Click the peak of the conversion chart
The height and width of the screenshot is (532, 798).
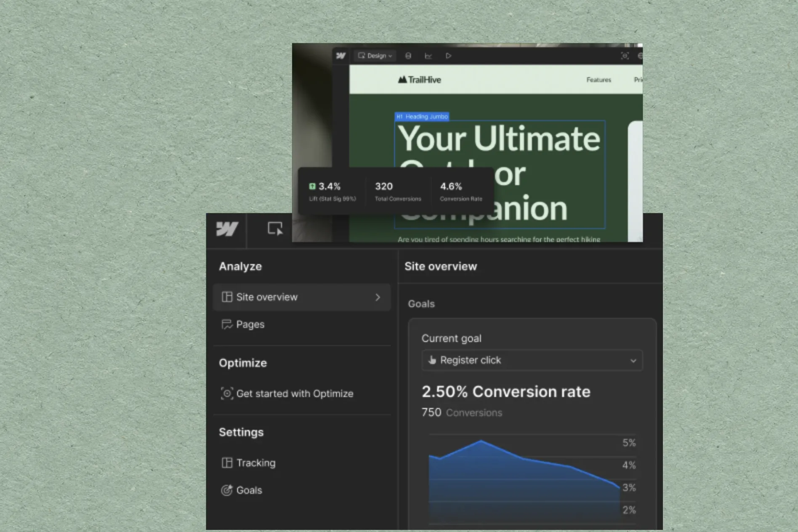pos(481,441)
